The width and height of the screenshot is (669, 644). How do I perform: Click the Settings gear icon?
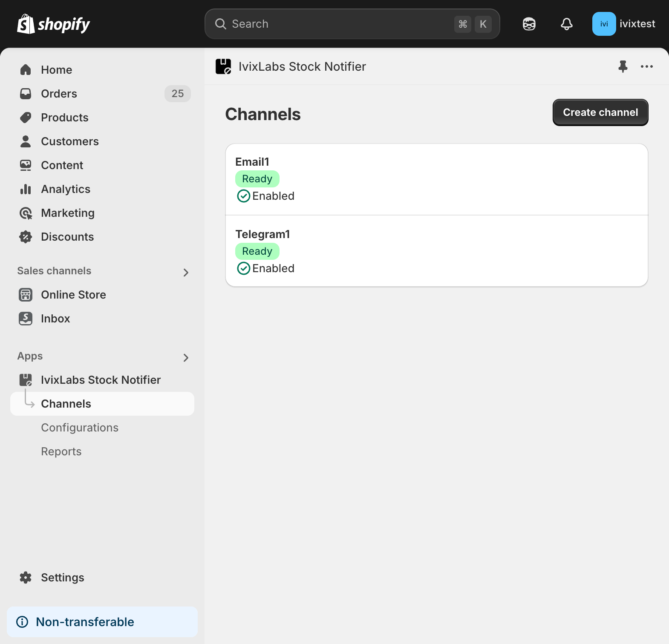tap(26, 578)
